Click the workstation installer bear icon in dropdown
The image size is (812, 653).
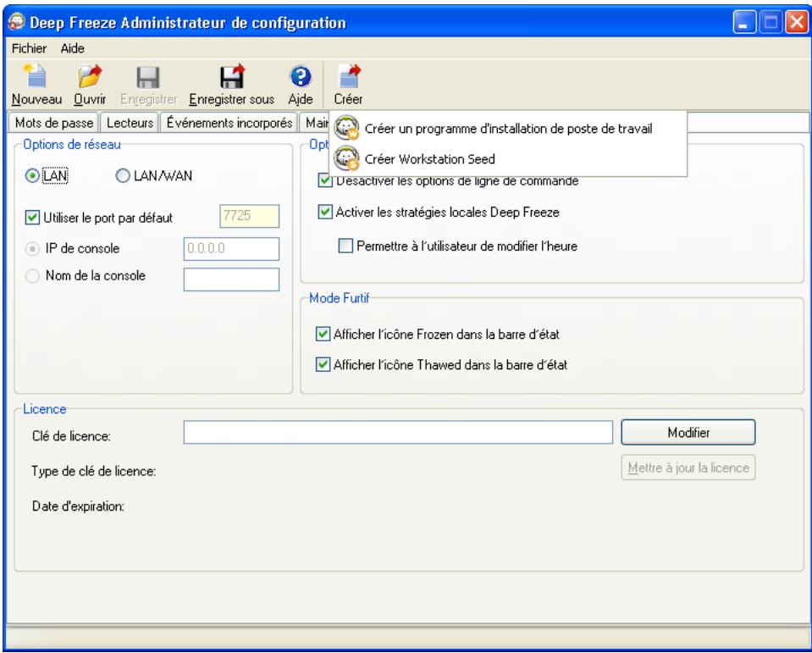coord(346,128)
